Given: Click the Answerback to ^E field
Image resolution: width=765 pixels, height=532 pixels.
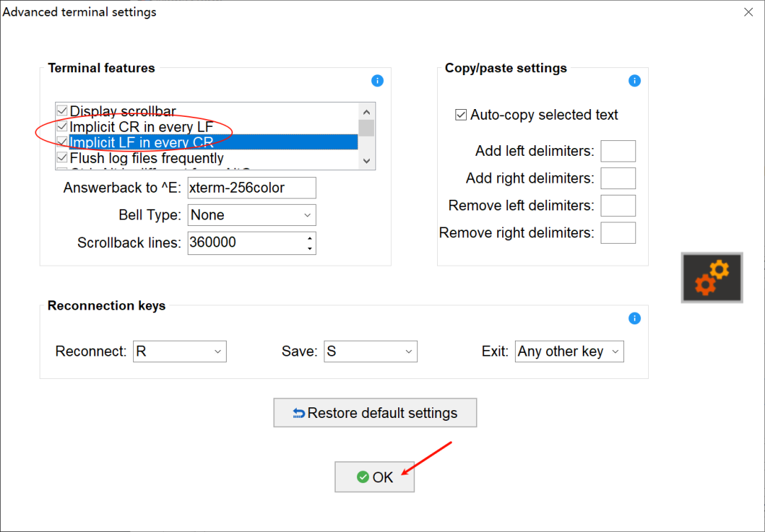Looking at the screenshot, I should [x=251, y=188].
